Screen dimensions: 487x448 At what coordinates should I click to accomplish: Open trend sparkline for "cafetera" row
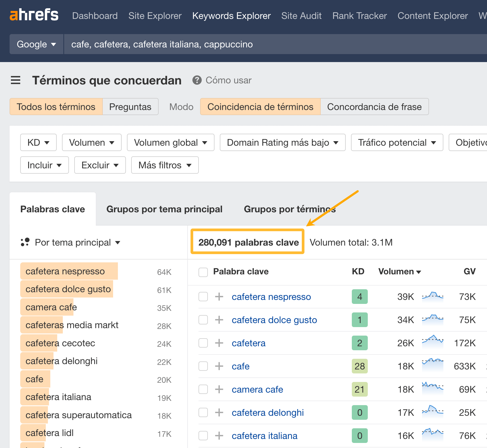point(432,343)
